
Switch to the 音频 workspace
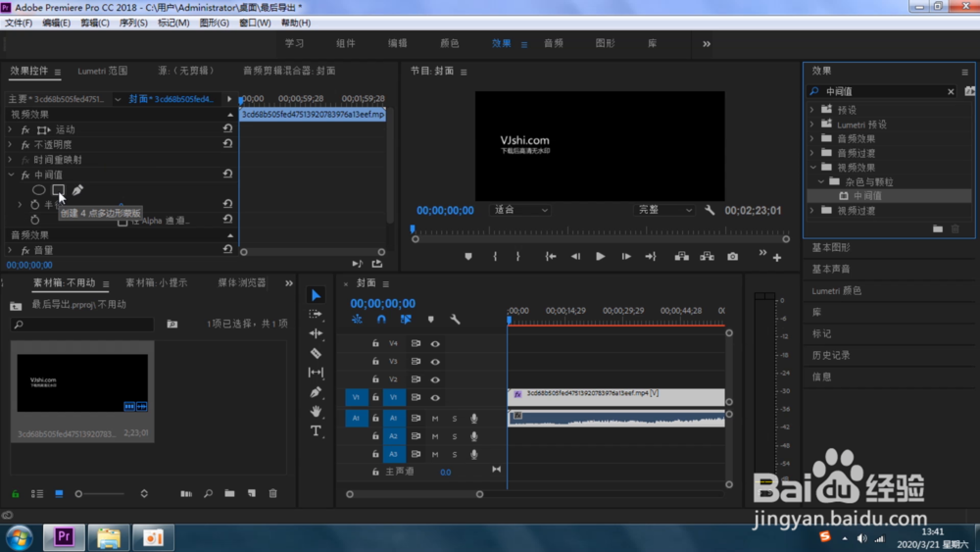(x=553, y=43)
